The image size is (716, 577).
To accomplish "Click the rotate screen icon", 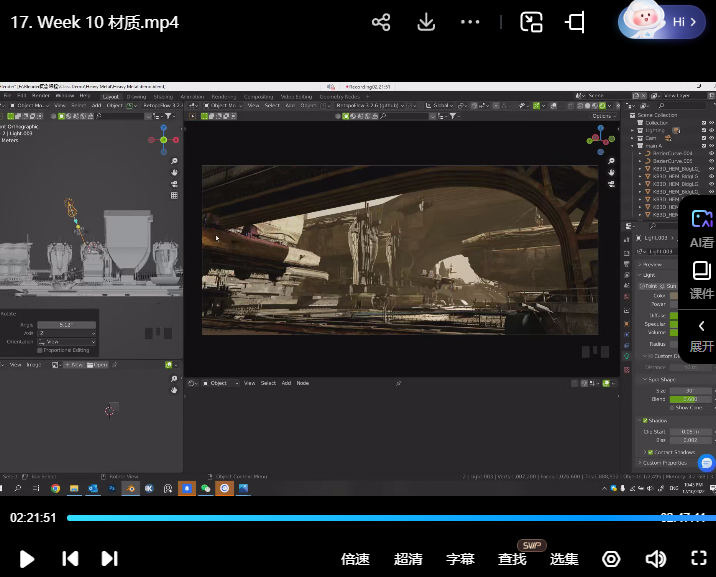I will [576, 22].
